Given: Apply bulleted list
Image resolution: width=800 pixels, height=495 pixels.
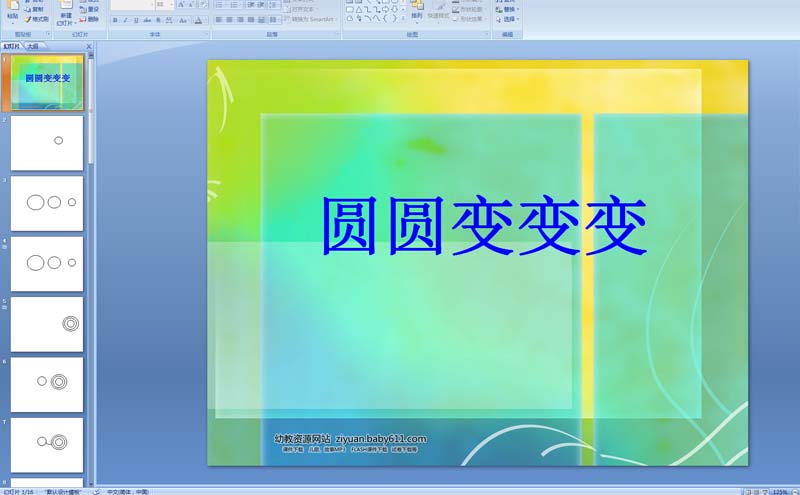Looking at the screenshot, I should [x=220, y=5].
